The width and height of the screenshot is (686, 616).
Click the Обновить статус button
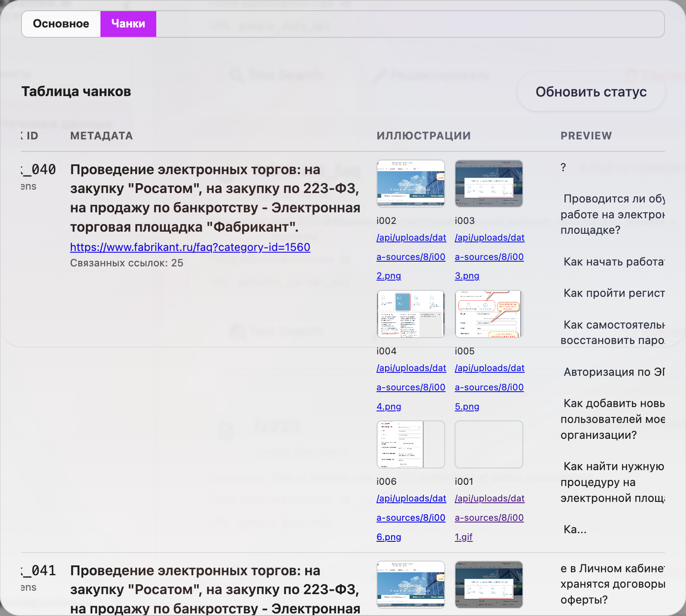click(591, 92)
